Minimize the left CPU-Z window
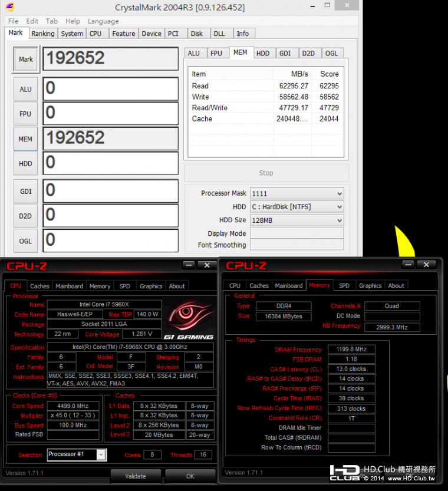 pos(189,265)
